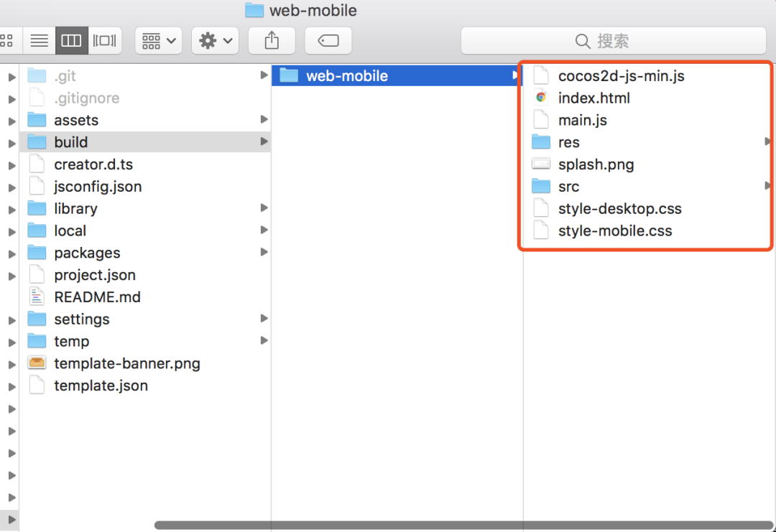Expand the assets folder arrow

[264, 120]
